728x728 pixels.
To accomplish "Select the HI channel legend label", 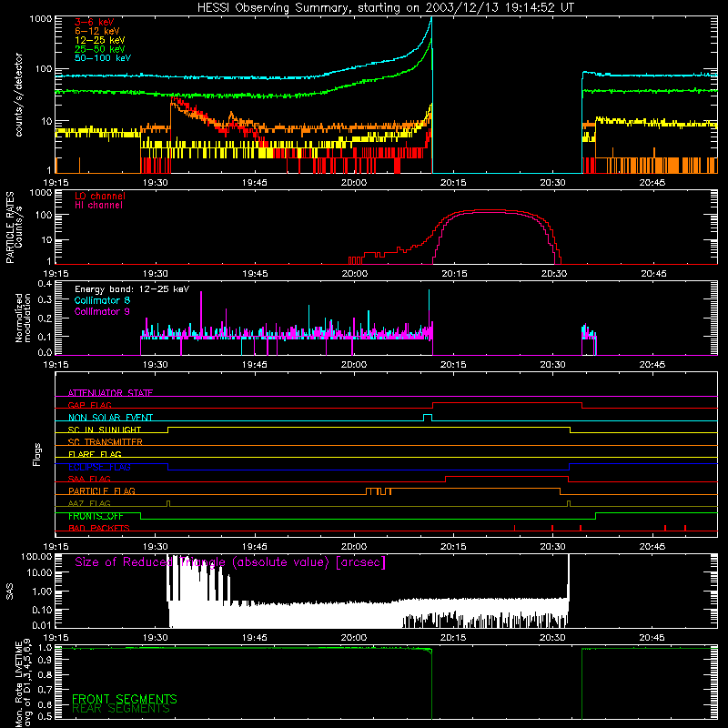I will [98, 205].
